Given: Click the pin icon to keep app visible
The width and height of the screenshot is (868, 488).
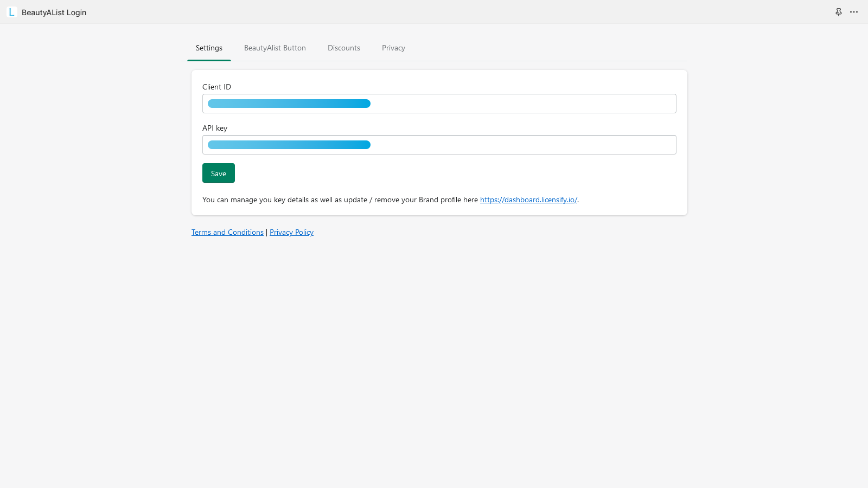Looking at the screenshot, I should (x=839, y=11).
